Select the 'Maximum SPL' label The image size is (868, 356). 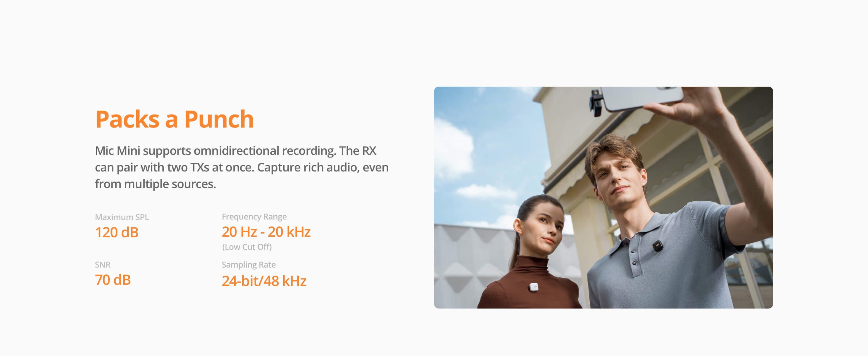(x=122, y=217)
